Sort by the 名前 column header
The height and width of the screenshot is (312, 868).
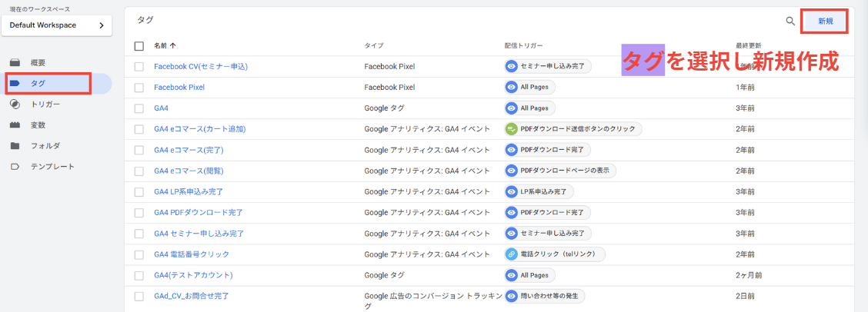[160, 46]
